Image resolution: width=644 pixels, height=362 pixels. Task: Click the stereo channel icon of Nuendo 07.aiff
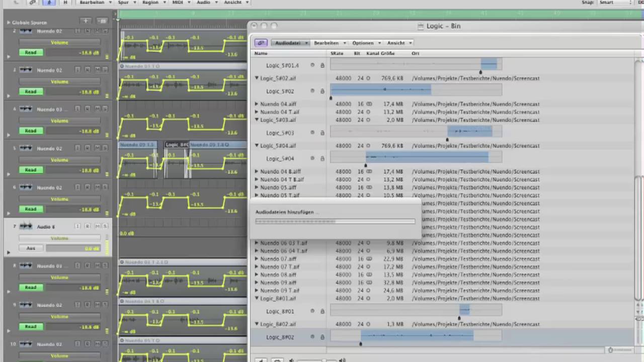(x=369, y=259)
